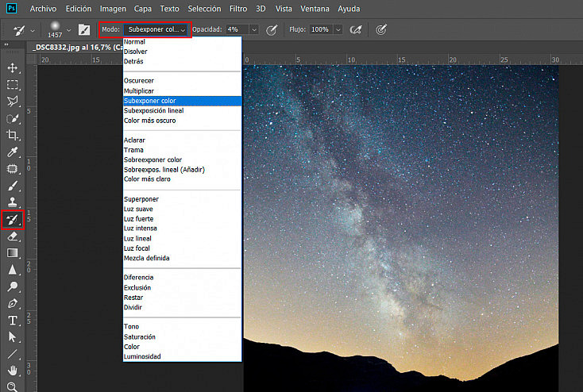Choose Luminosidad blending mode
Viewport: 583px width, 392px height.
coord(182,356)
